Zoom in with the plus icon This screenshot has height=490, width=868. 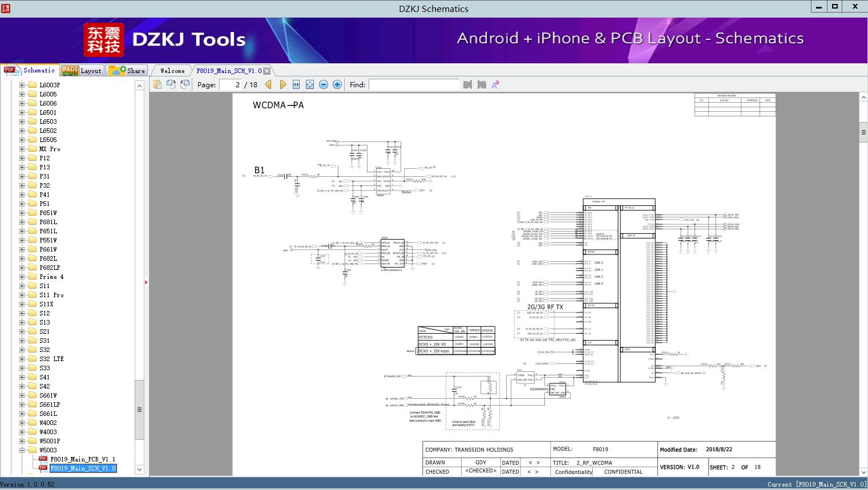(337, 84)
